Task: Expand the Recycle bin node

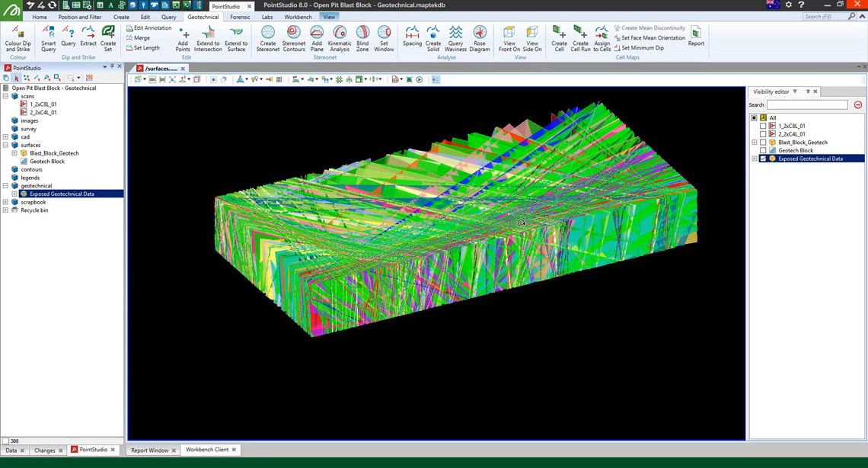Action: [5, 210]
